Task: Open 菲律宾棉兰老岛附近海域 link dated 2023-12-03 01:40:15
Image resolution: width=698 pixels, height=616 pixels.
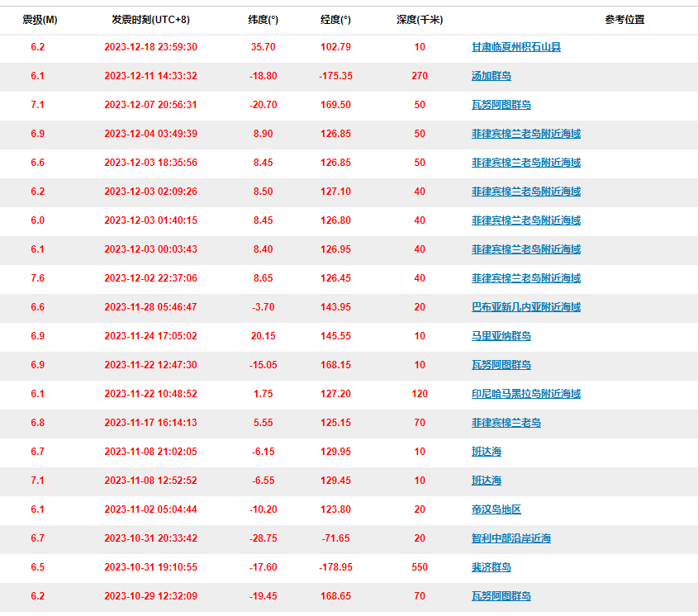Action: (526, 220)
